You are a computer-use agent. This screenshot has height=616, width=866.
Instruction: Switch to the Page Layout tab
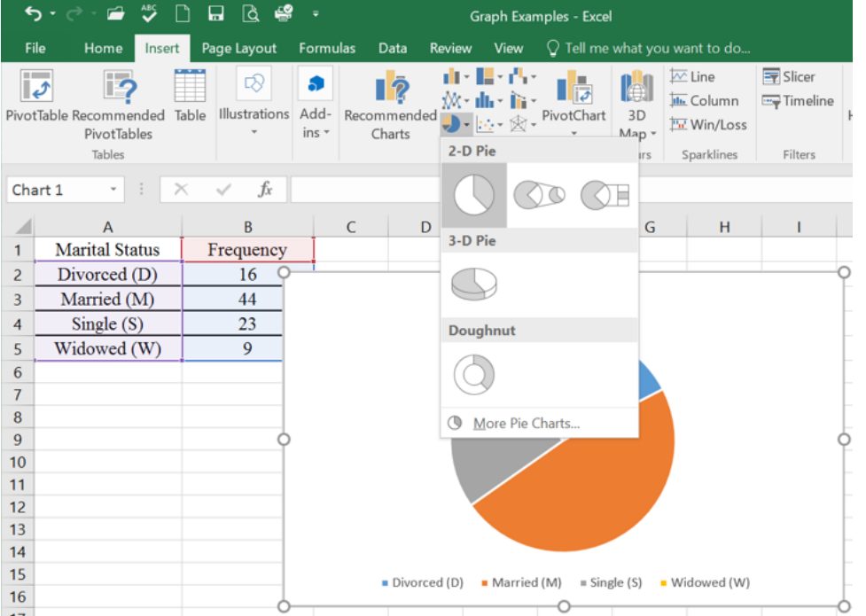coord(238,48)
